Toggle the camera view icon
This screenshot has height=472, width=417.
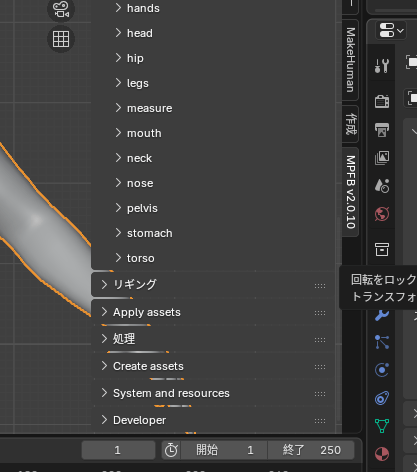(x=61, y=9)
